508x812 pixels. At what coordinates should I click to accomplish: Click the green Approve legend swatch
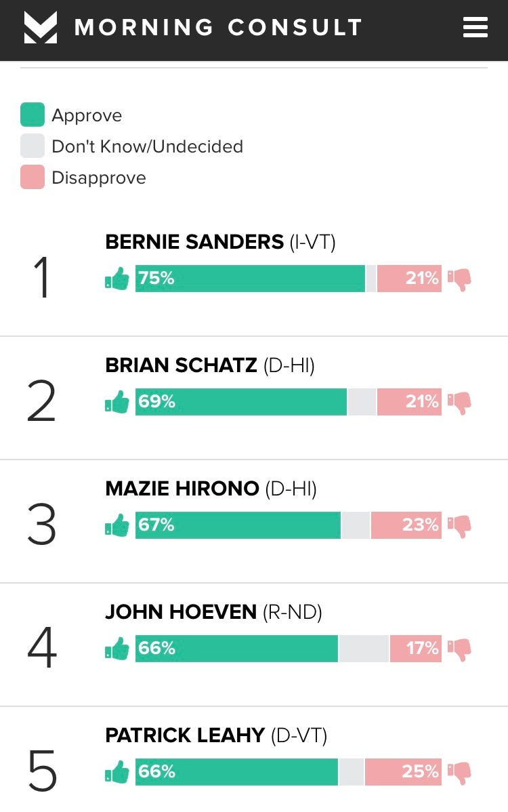[x=32, y=115]
